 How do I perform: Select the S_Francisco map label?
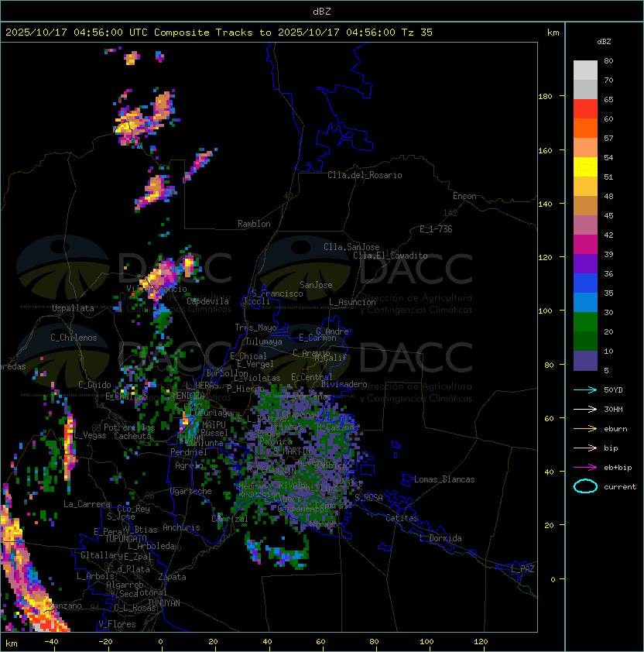tap(277, 293)
